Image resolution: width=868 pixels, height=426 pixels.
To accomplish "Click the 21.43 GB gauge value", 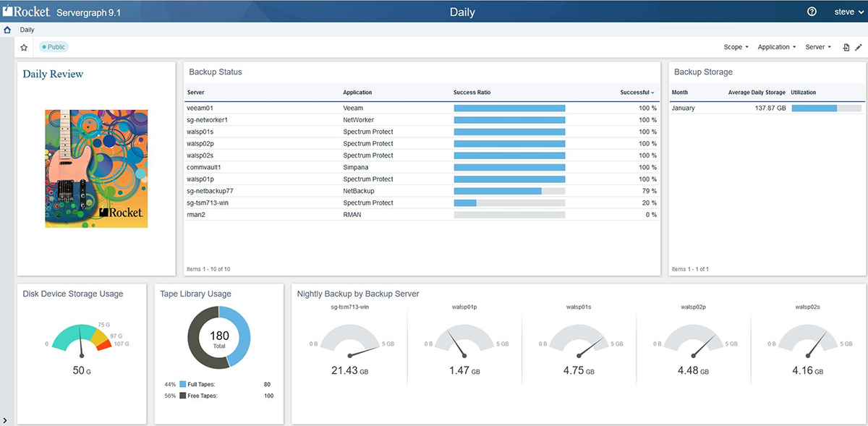I will coord(350,371).
